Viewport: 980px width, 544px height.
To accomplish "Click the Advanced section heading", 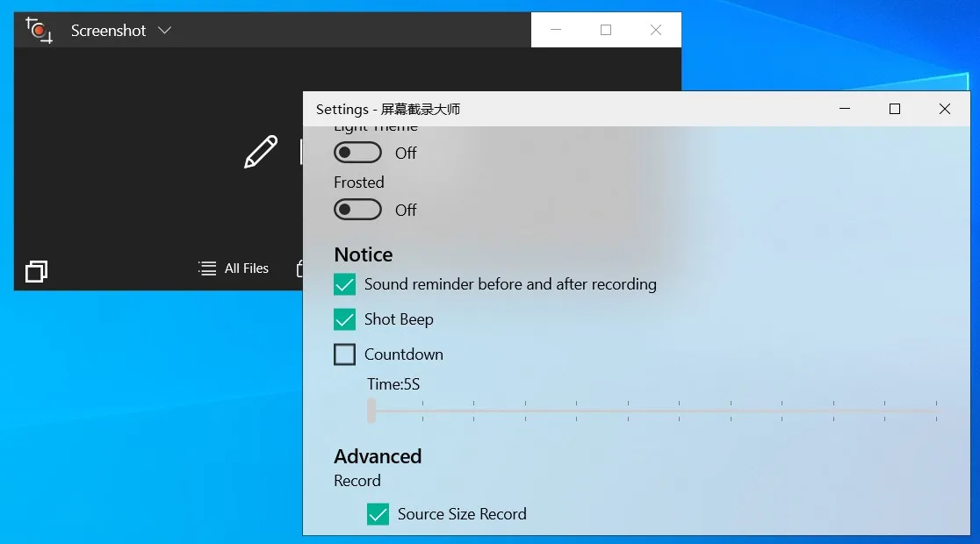I will click(x=378, y=456).
